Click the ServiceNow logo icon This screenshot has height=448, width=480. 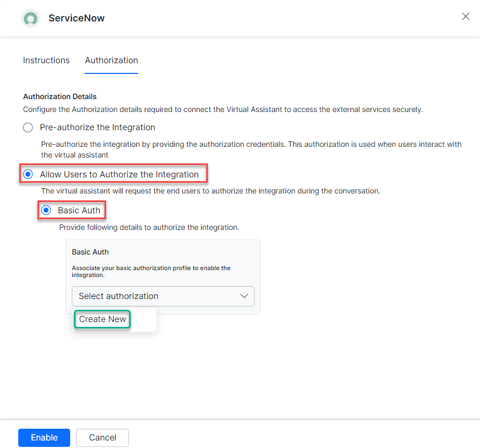(31, 18)
